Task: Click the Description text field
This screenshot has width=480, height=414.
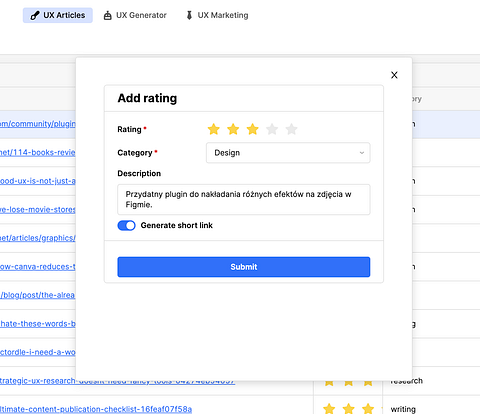Action: (244, 199)
